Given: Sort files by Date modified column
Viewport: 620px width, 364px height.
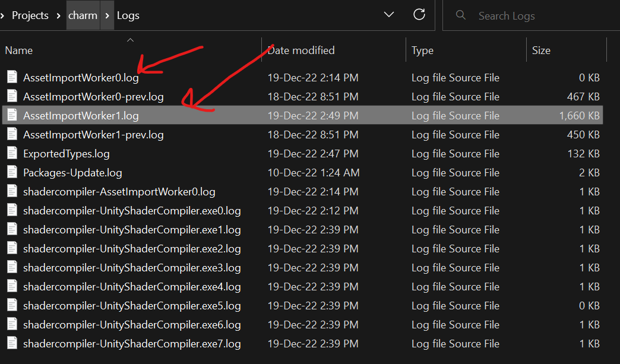Looking at the screenshot, I should tap(300, 50).
